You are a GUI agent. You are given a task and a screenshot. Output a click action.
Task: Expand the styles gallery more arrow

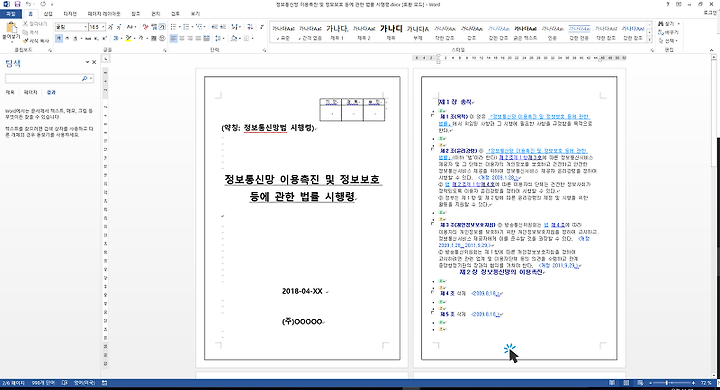(x=649, y=40)
